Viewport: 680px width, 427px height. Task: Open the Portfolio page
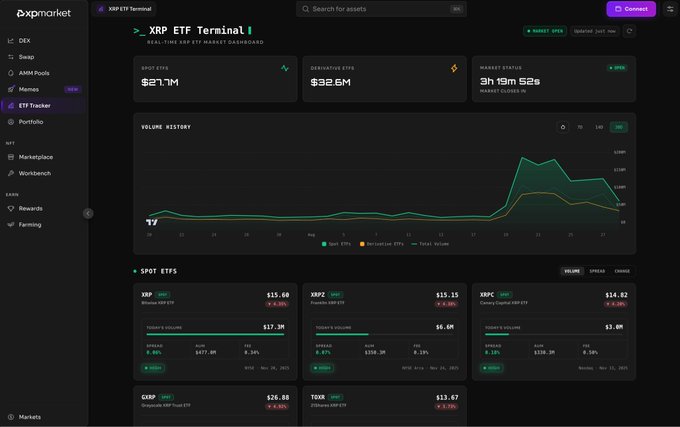point(43,122)
